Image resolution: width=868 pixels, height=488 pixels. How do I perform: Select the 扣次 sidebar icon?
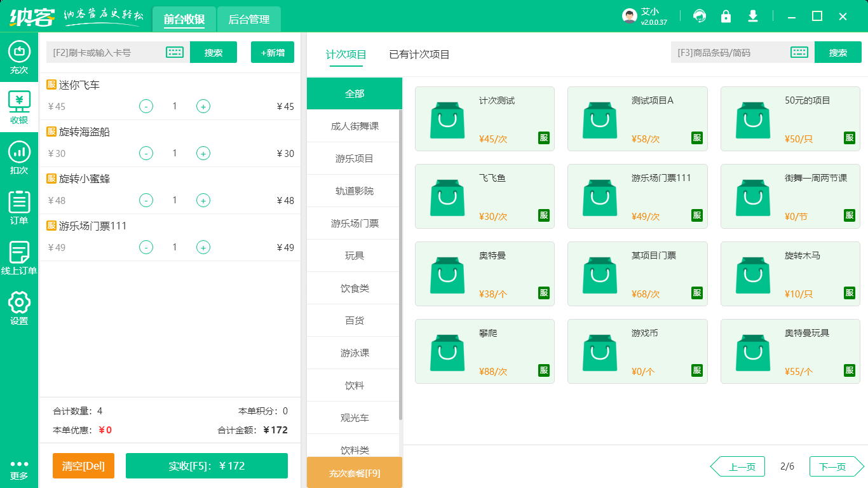(x=18, y=158)
